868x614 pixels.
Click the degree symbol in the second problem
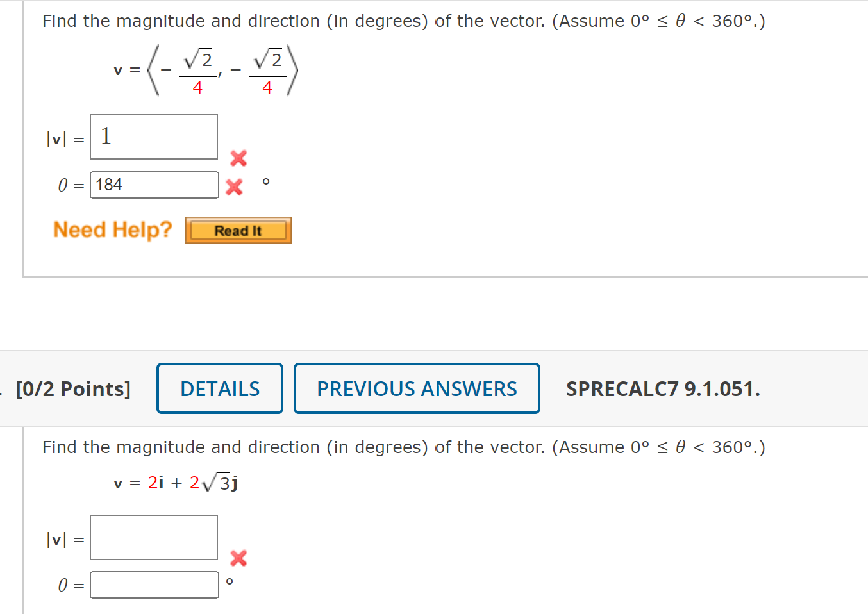pos(230,581)
